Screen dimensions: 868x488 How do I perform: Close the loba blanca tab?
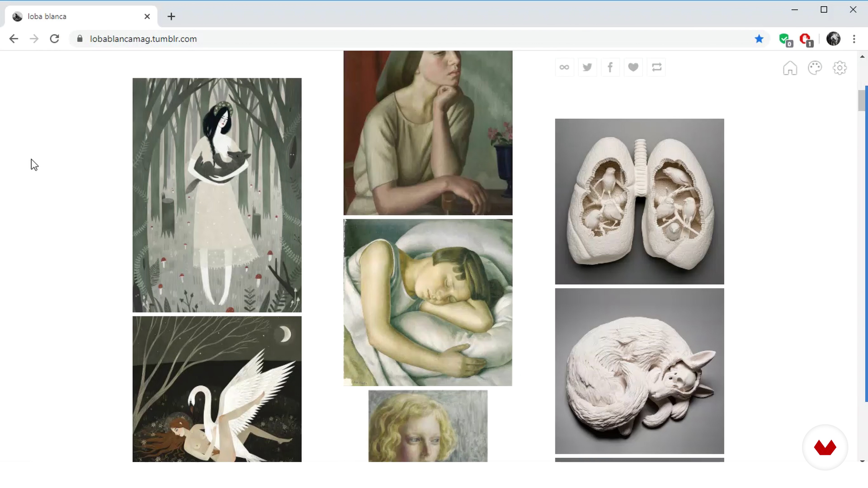147,16
